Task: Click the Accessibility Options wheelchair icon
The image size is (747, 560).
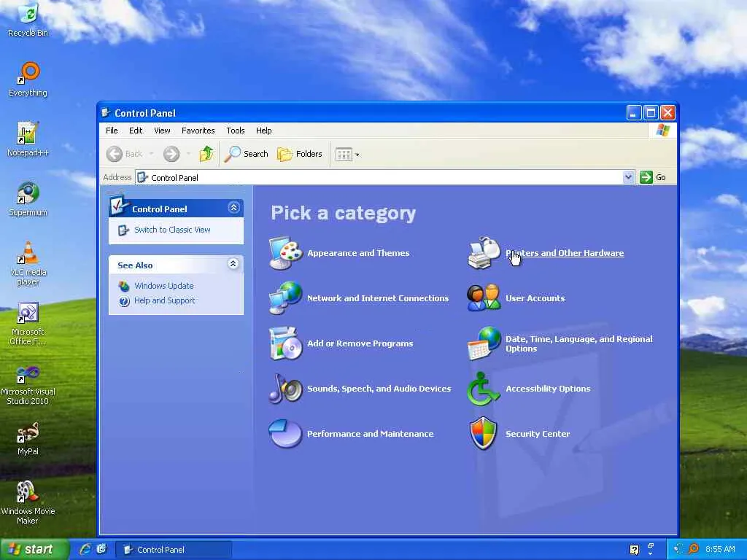Action: pos(484,389)
